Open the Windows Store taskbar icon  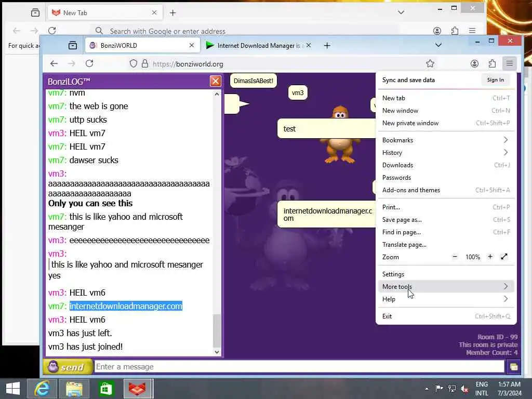[106, 389]
